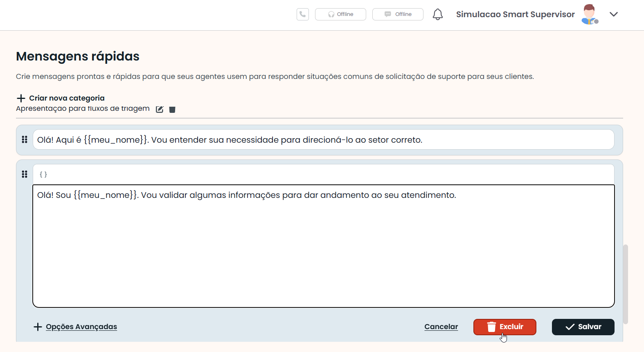Select category Apresentação para fluxos de triagem
This screenshot has height=352, width=644.
(83, 109)
